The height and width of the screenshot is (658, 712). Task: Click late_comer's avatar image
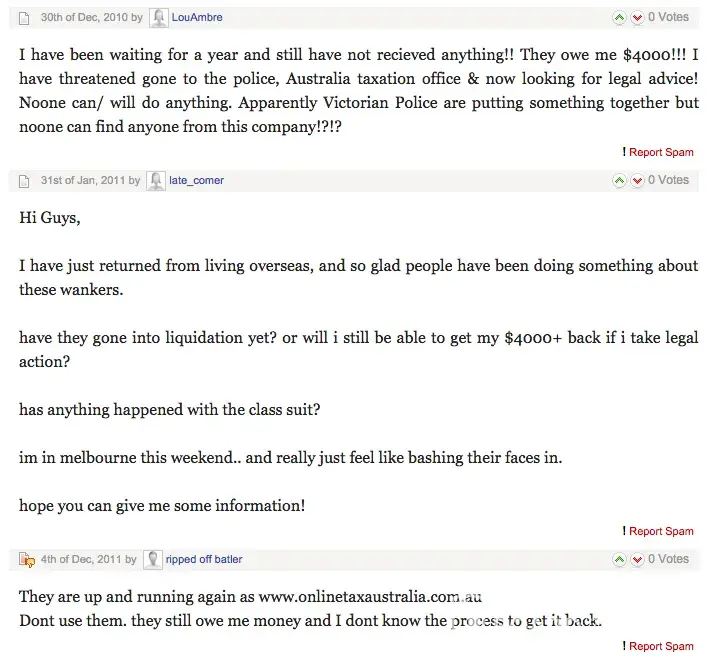pos(156,181)
